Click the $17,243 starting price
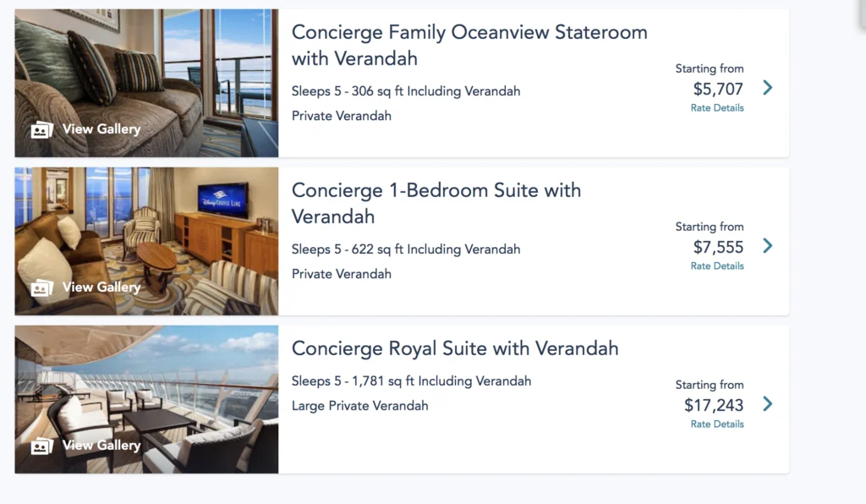The height and width of the screenshot is (504, 866). point(714,405)
